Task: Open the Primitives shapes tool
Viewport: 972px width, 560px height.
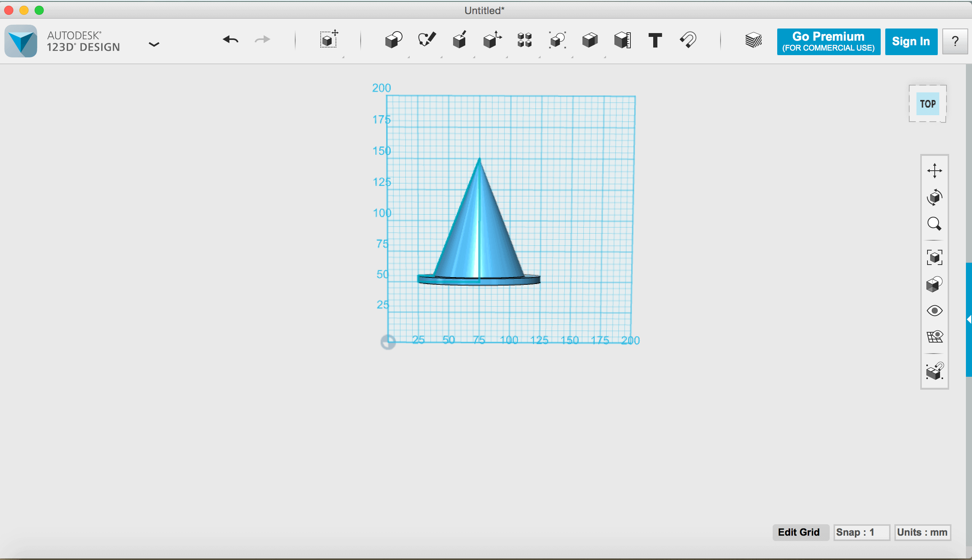Action: pos(393,40)
